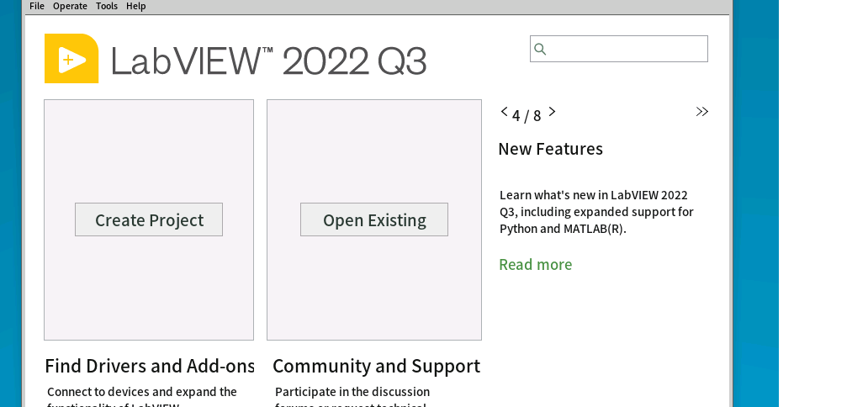
Task: Click 'Connect to devices and expand the' text
Action: [x=141, y=392]
